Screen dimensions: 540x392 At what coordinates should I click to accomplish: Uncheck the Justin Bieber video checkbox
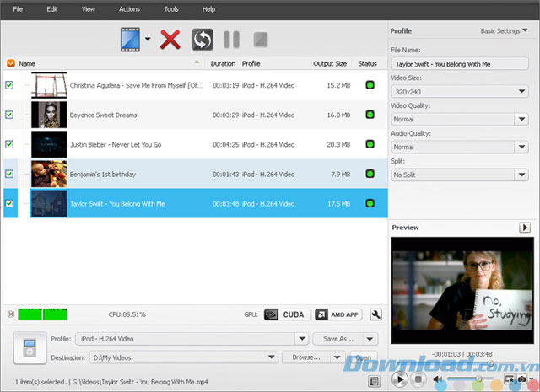pyautogui.click(x=9, y=144)
